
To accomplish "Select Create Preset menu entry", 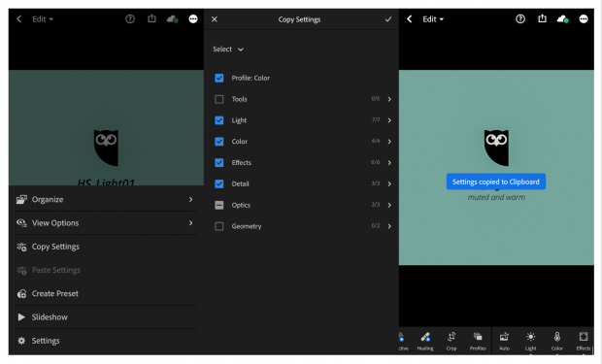I will [106, 294].
